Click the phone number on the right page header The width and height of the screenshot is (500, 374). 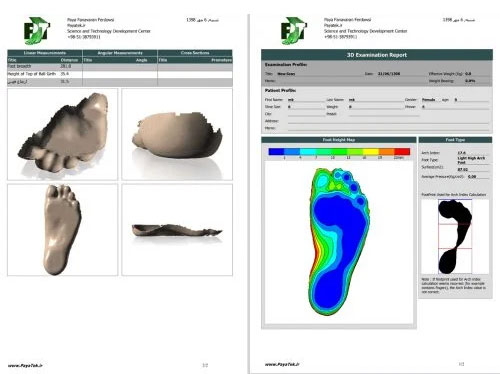(x=340, y=37)
